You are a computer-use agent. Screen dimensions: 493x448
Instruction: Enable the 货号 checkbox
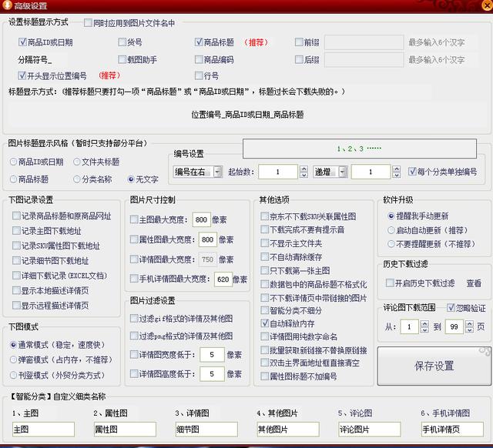[122, 42]
